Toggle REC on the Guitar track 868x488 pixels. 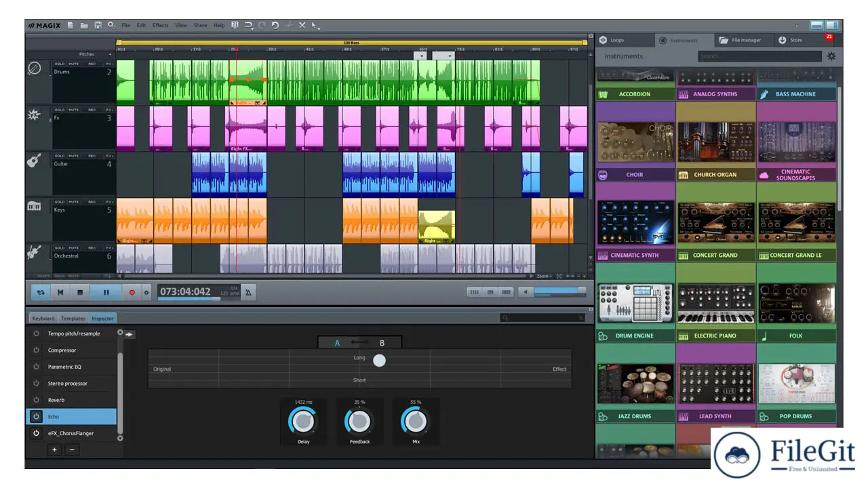coord(92,156)
